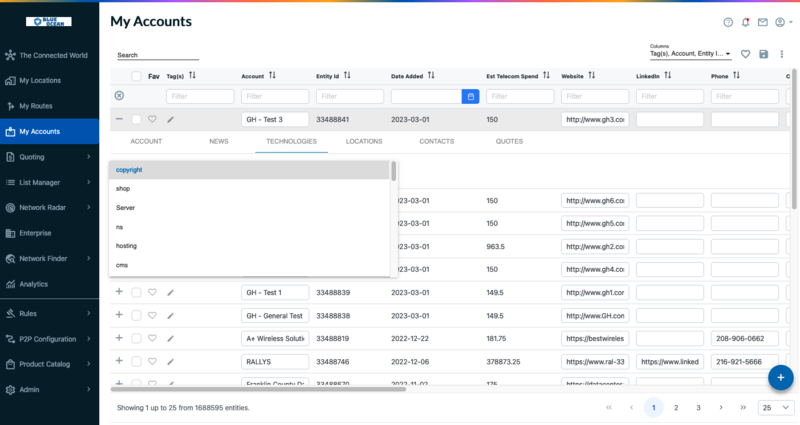
Task: Favorite the GH - Test 1 row heart
Action: [153, 292]
